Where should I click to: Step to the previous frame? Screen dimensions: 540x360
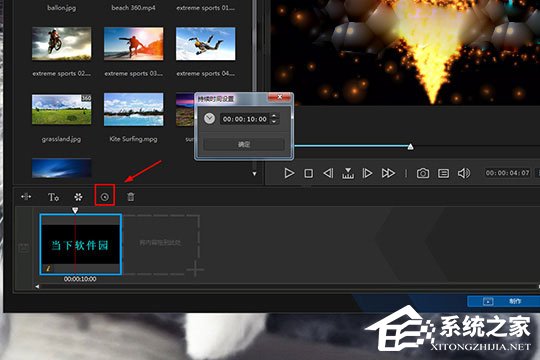328,173
